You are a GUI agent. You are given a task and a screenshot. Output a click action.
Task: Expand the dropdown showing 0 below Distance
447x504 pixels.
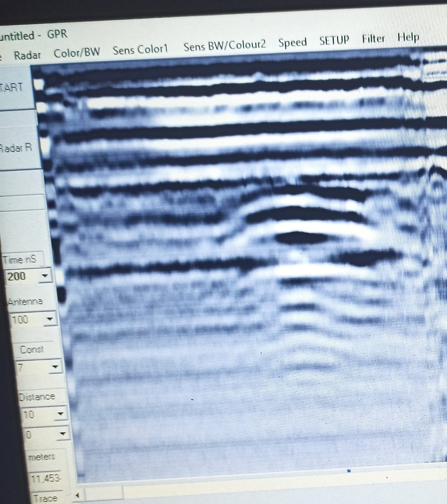tap(63, 434)
